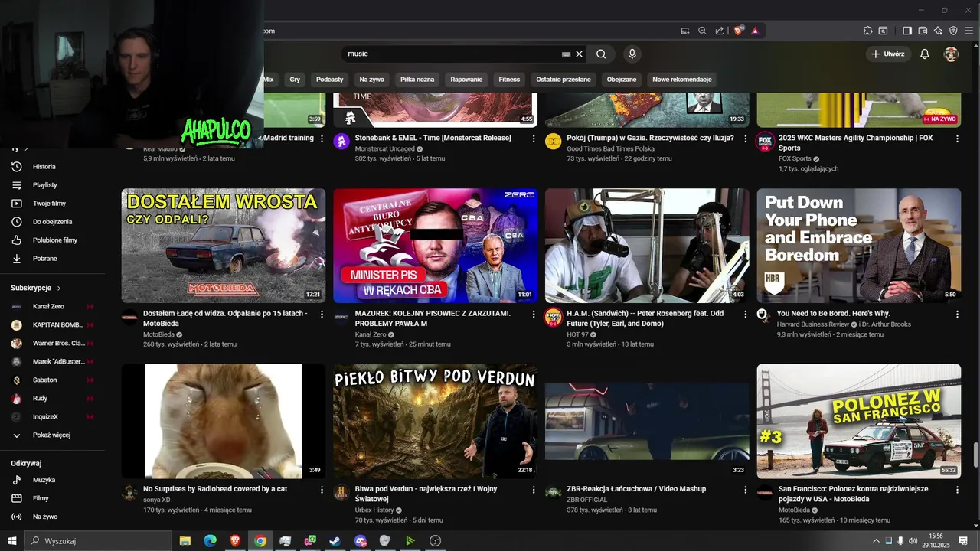Open Leo AI sparkle icon in toolbar

point(938,31)
